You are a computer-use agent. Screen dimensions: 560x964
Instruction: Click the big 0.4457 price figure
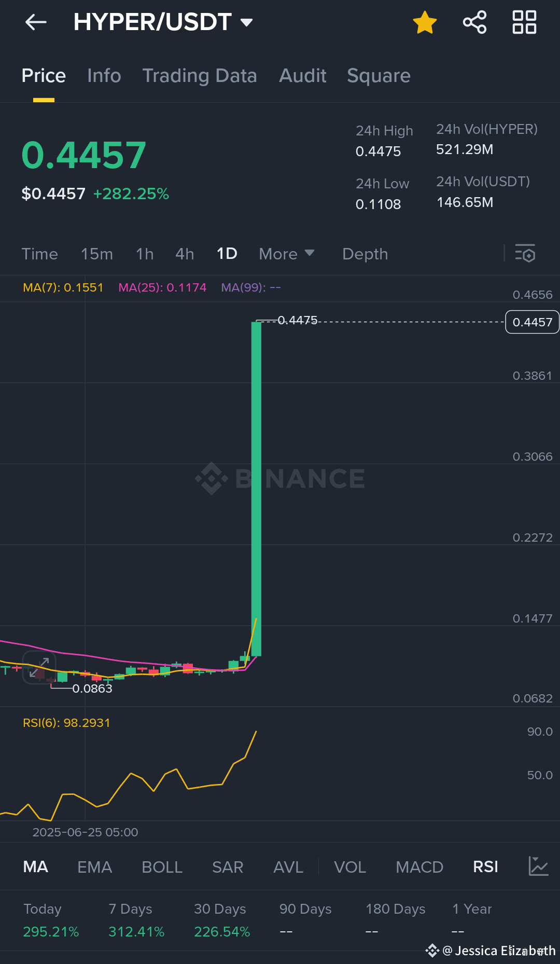(x=84, y=155)
